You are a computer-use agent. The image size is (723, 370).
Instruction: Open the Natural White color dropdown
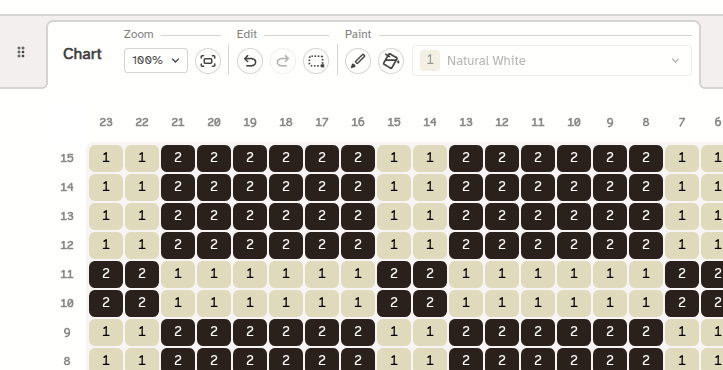(x=552, y=60)
